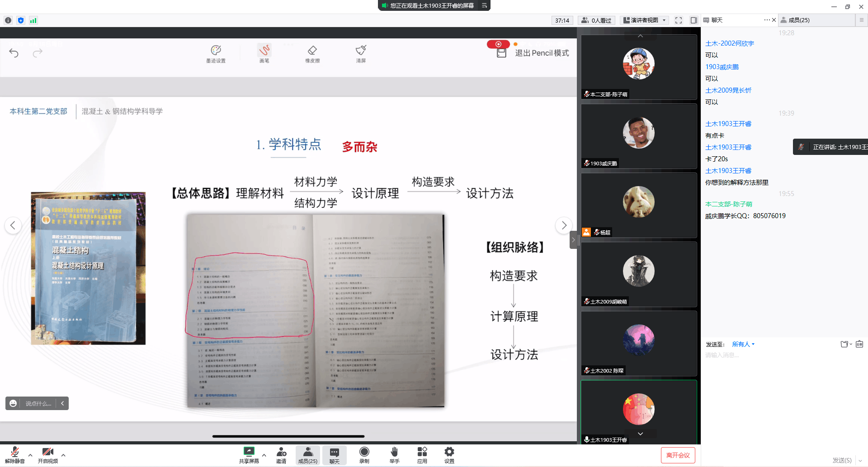The height and width of the screenshot is (467, 868).
Task: Click the 清屏 clear screen icon
Action: [x=361, y=53]
